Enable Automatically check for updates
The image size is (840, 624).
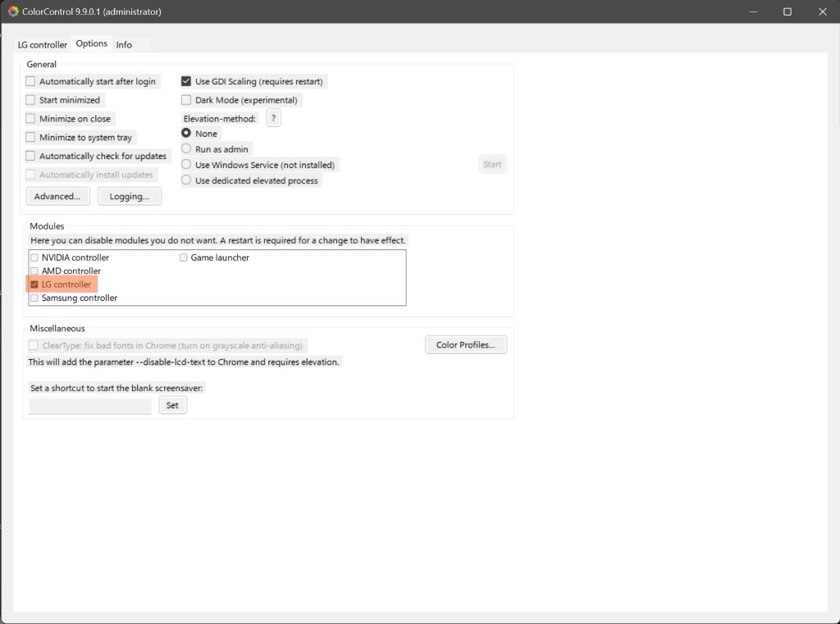[31, 156]
